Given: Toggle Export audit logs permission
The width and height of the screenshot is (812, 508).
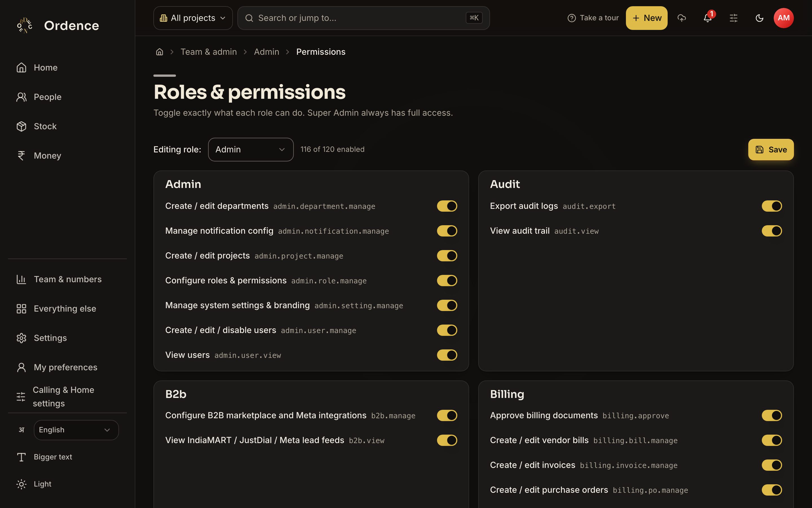Looking at the screenshot, I should [772, 206].
